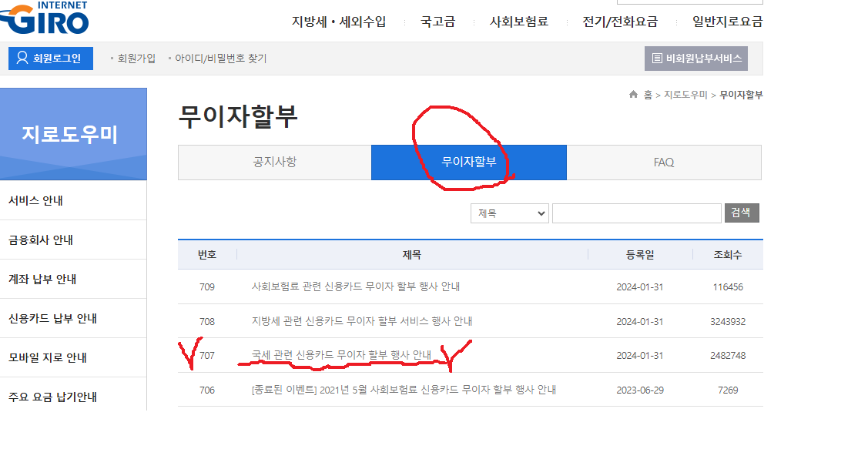The image size is (868, 449).
Task: Click row number 707
Action: pyautogui.click(x=207, y=356)
